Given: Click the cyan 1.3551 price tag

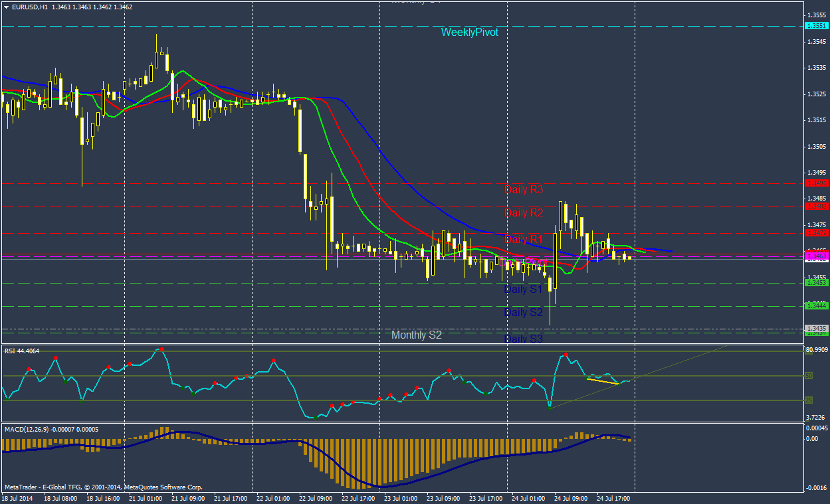Looking at the screenshot, I should (816, 26).
